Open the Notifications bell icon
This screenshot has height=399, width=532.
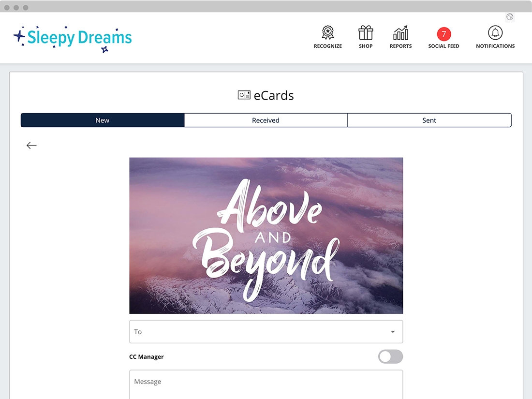[x=495, y=33]
